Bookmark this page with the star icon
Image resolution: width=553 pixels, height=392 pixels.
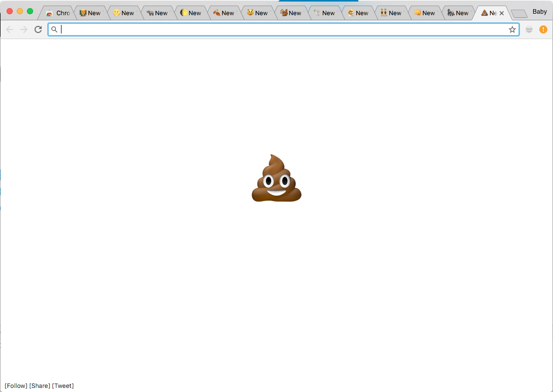pos(512,29)
